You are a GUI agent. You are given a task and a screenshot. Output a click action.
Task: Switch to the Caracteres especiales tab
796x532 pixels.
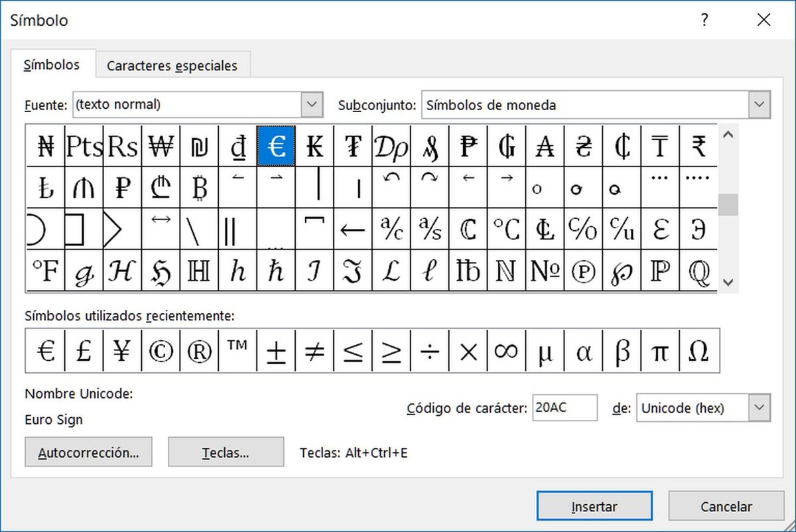(172, 66)
